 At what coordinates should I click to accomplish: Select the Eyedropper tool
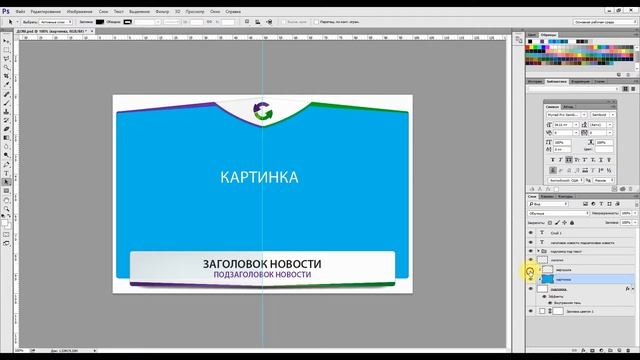click(x=7, y=84)
